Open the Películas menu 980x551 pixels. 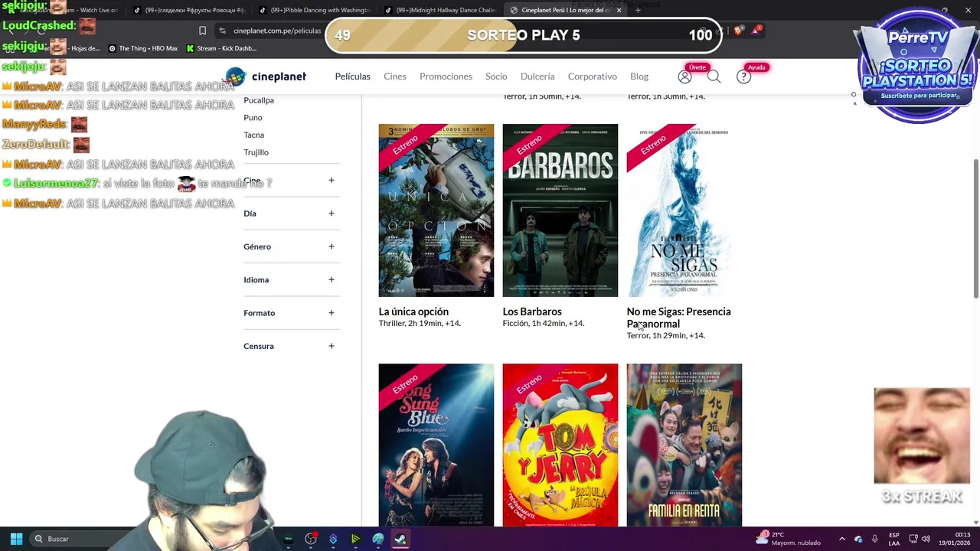coord(352,77)
